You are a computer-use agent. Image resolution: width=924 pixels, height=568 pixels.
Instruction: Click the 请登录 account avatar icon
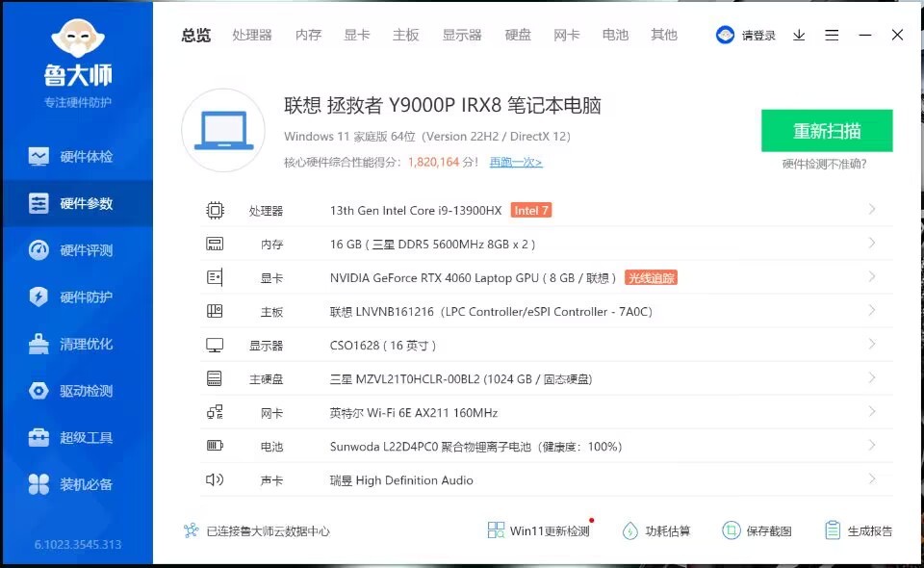(x=725, y=36)
